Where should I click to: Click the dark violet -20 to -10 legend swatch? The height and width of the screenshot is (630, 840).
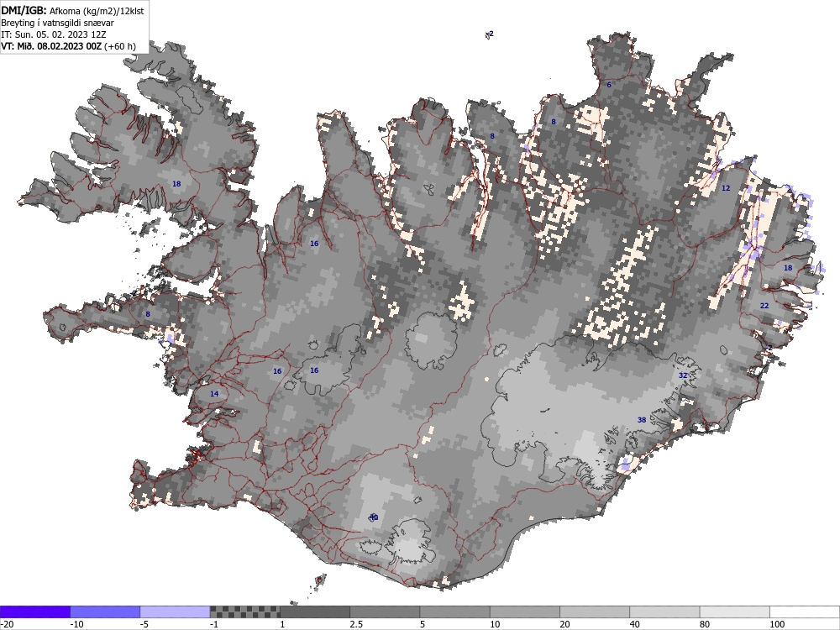34,612
